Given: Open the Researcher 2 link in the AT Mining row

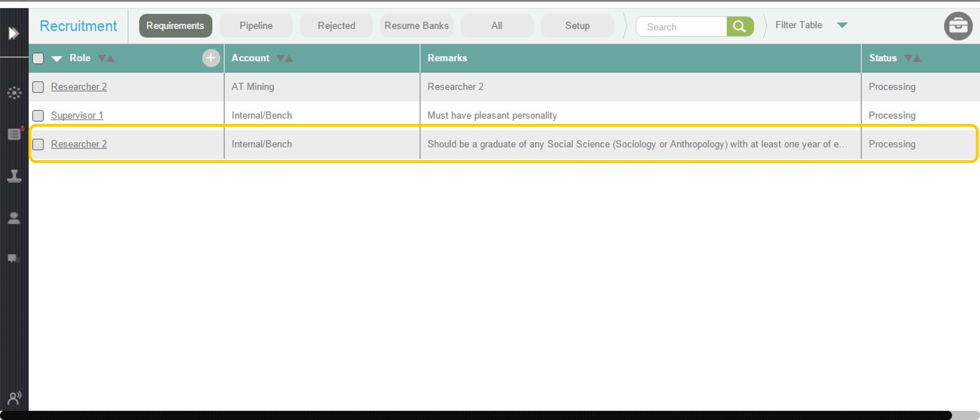Looking at the screenshot, I should (x=79, y=87).
